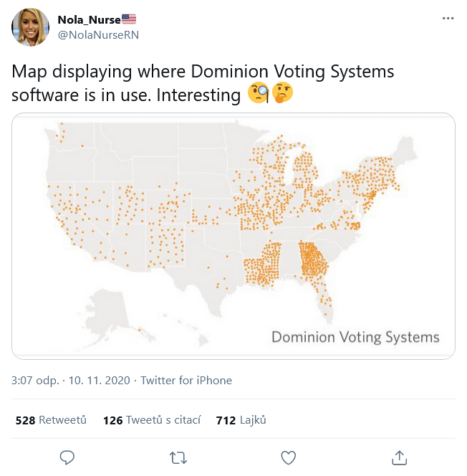
Task: Open the share tweet icon
Action: coord(400,457)
